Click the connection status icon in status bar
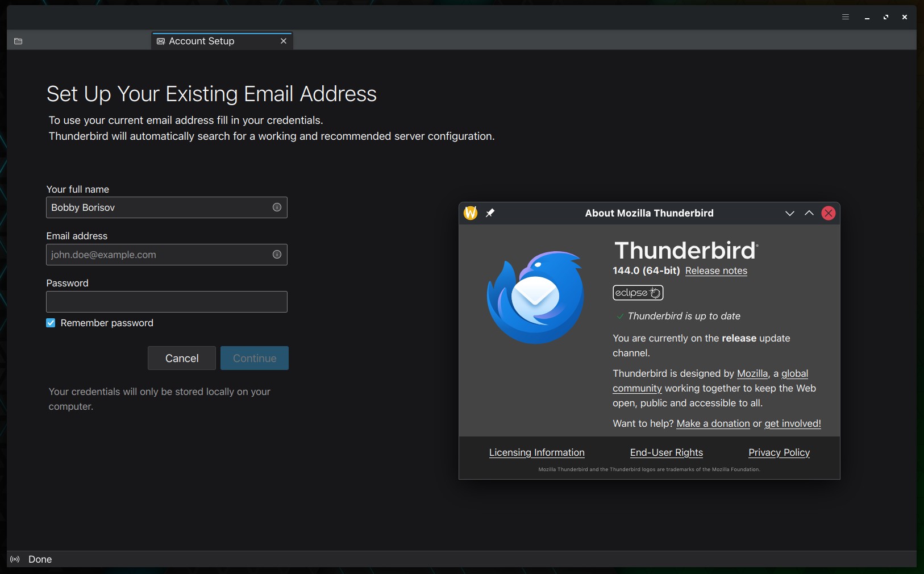The width and height of the screenshot is (924, 574). [x=15, y=559]
